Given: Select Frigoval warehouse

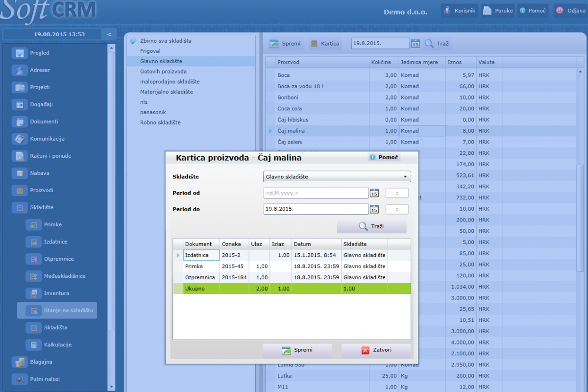Looking at the screenshot, I should pyautogui.click(x=150, y=51).
